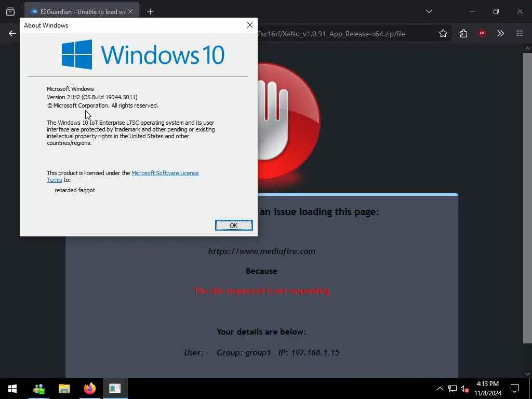532x399 pixels.
Task: Open the people-icon app on taskbar
Action: 39,389
